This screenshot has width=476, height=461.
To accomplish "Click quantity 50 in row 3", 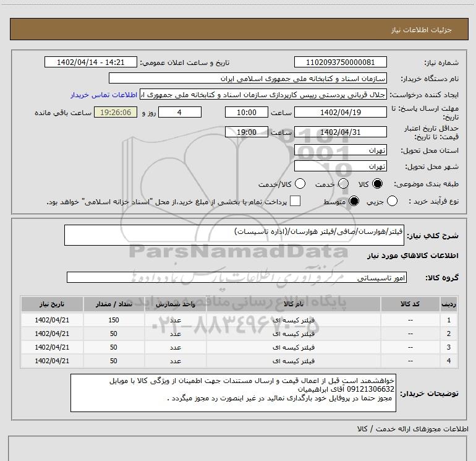I will pos(114,347).
